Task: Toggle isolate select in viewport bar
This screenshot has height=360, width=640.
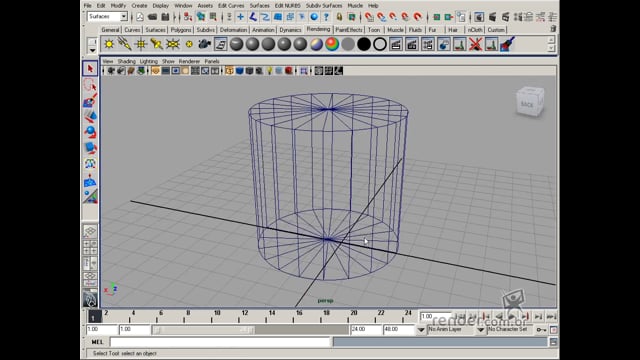Action: click(304, 71)
